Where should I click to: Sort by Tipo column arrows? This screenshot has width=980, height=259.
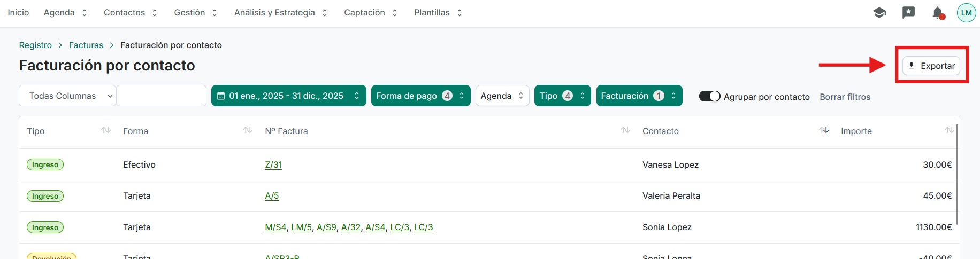[x=106, y=130]
